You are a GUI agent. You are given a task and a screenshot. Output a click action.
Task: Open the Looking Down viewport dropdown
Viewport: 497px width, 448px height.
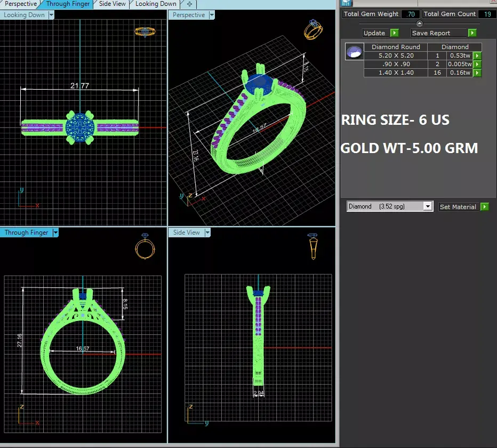(x=51, y=15)
